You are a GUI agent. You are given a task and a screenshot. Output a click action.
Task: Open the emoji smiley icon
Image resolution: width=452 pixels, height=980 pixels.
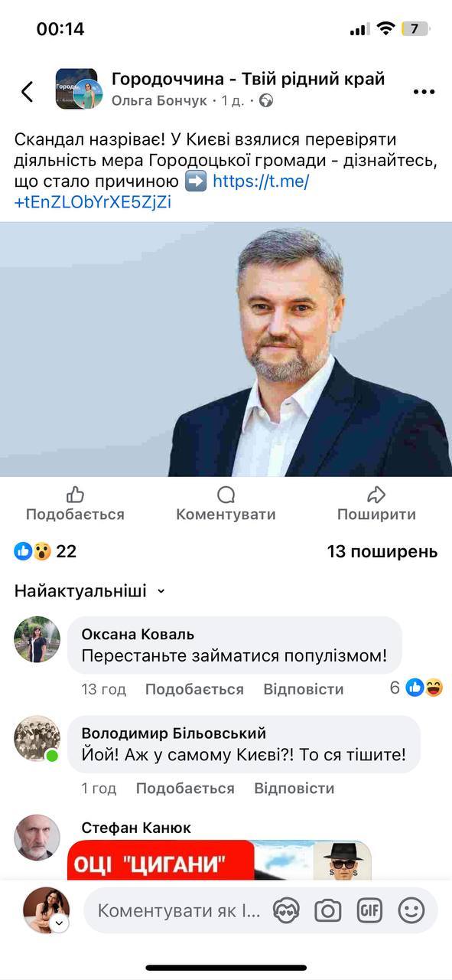click(411, 910)
